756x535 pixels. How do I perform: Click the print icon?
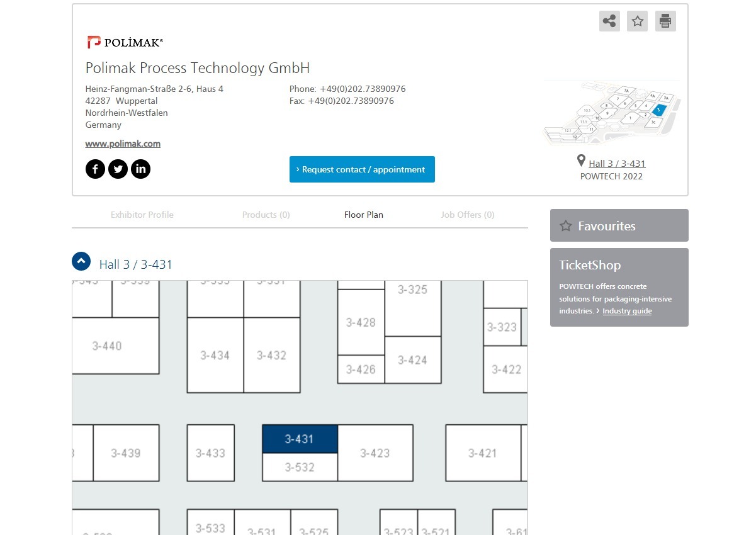pos(665,21)
